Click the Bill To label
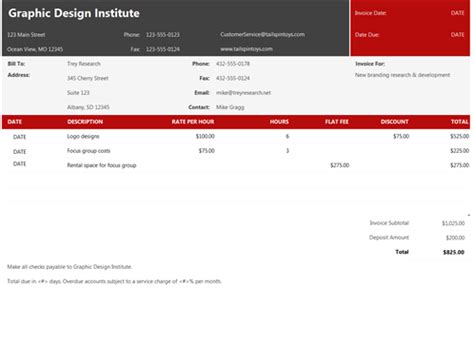Screen dimensions: 474x363 coord(16,64)
